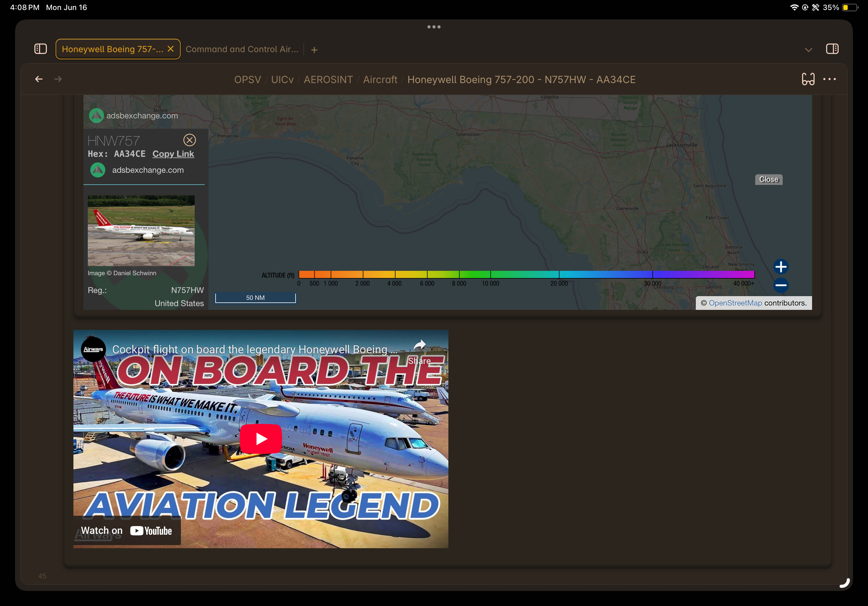Toggle the left sidebar panel icon
Viewport: 868px width, 606px height.
(40, 49)
